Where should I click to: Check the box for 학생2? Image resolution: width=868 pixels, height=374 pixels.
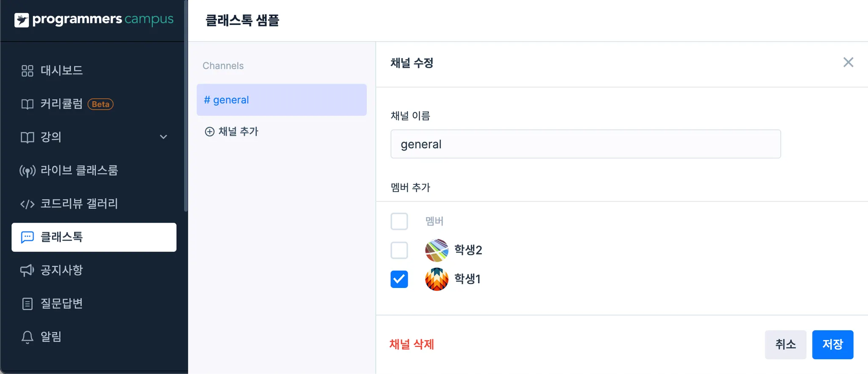[399, 250]
